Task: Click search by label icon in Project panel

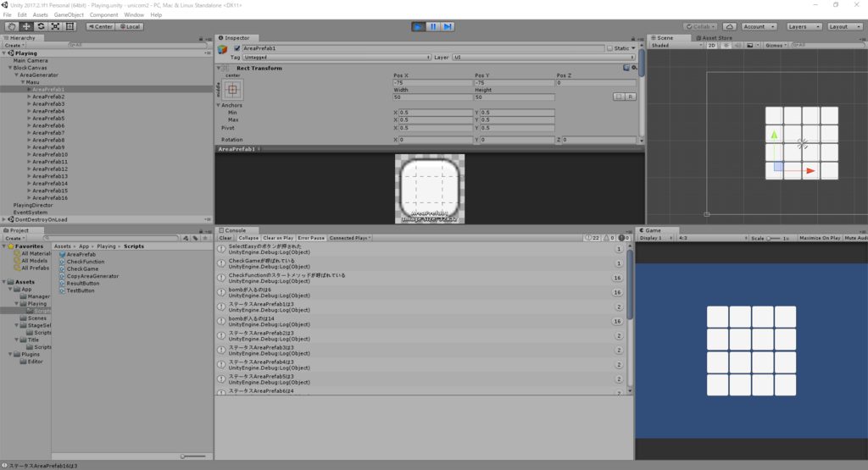Action: (196, 238)
